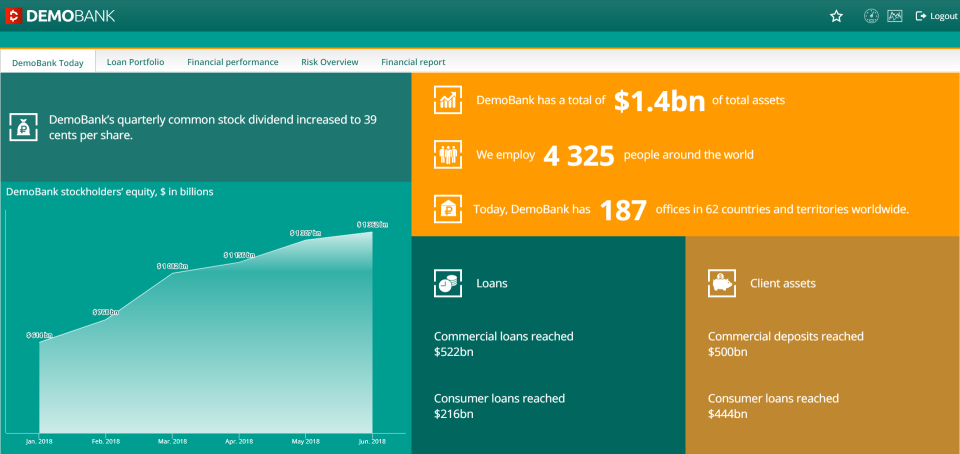Click the Mar. 2018 axis label
The image size is (960, 454).
pos(172,441)
